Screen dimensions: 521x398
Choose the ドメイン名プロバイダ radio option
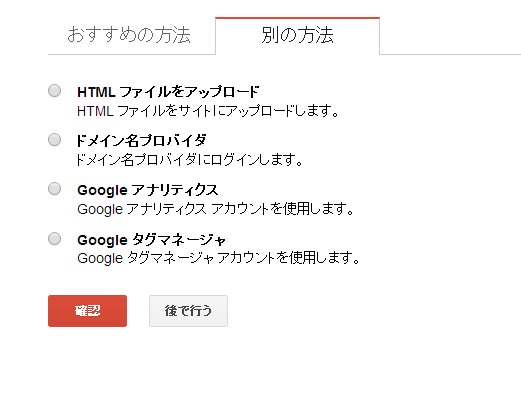(x=54, y=140)
